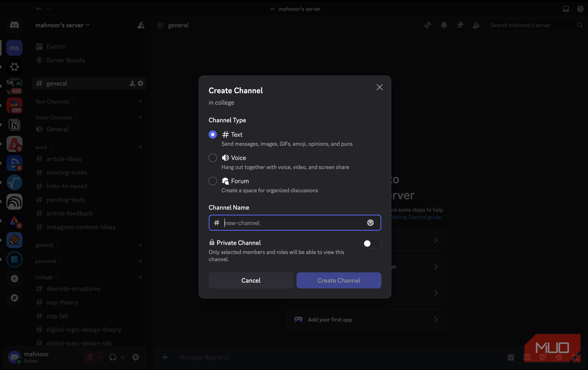Open the Discover servers compass icon
This screenshot has height=370, width=588.
[14, 298]
